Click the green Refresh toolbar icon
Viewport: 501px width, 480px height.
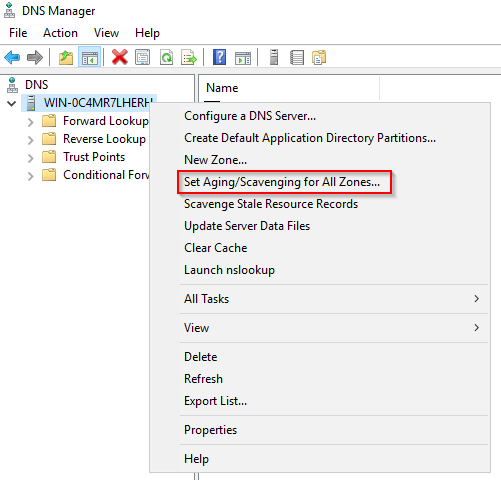tap(166, 57)
